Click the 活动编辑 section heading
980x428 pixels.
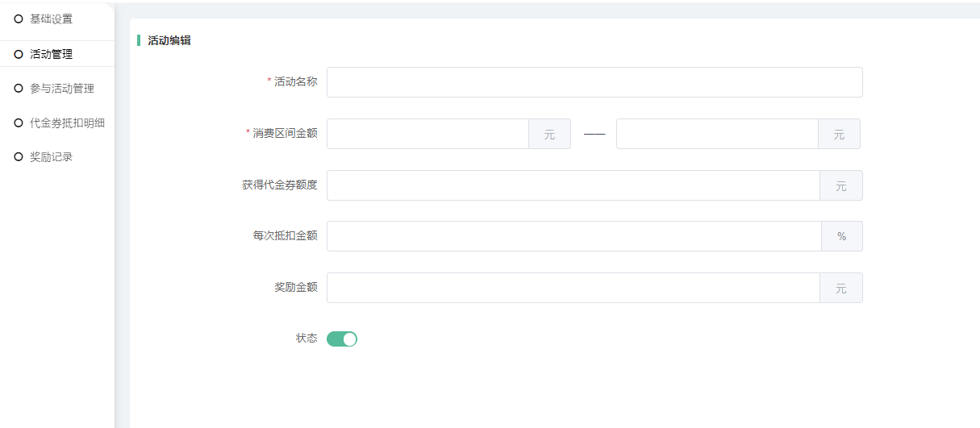169,40
